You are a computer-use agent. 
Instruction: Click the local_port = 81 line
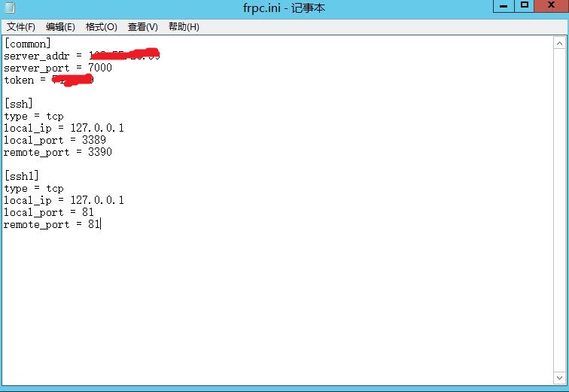pos(48,212)
